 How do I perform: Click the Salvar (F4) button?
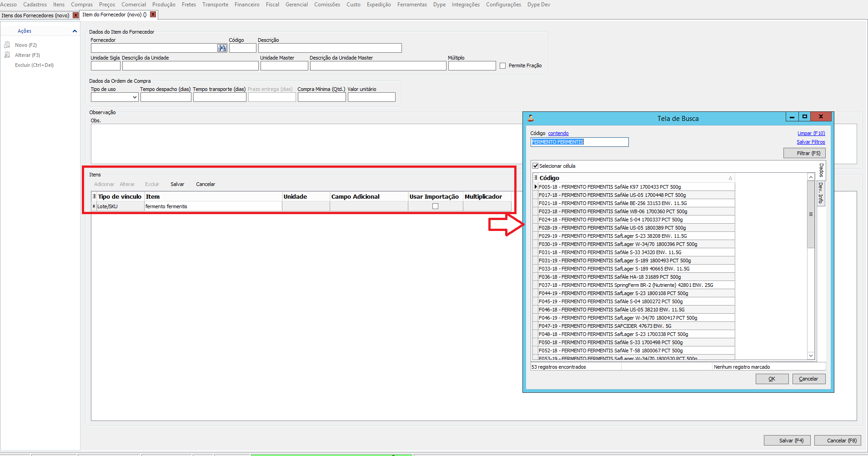click(787, 441)
